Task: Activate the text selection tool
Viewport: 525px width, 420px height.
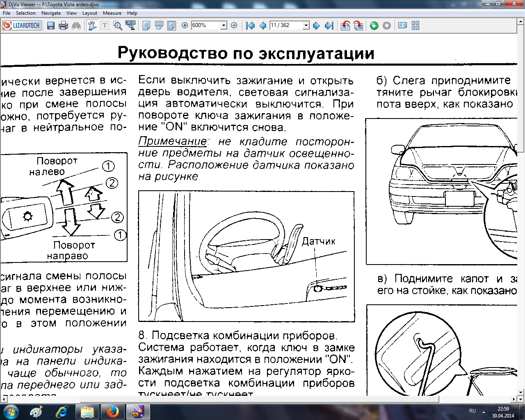Action: tap(105, 26)
